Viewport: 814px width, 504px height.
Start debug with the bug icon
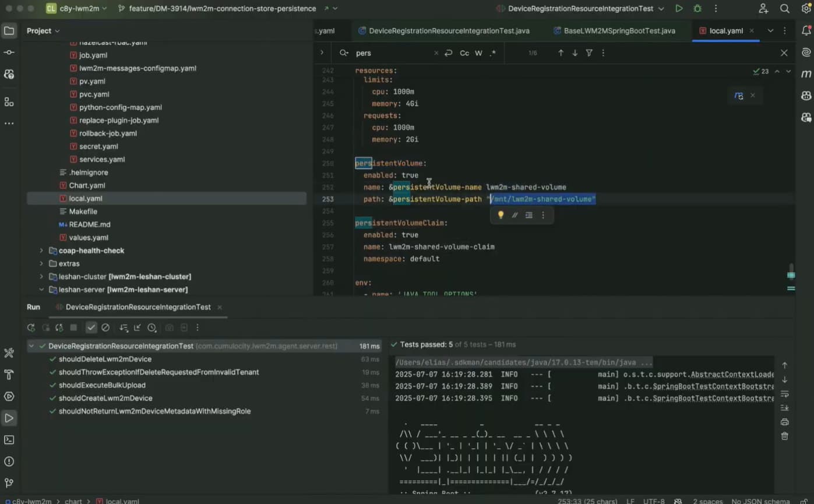697,9
